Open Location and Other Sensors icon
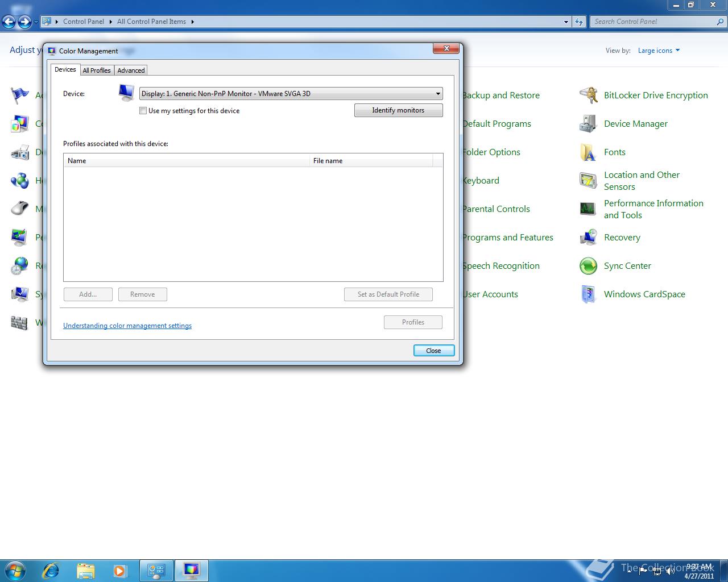The width and height of the screenshot is (728, 582). 588,180
